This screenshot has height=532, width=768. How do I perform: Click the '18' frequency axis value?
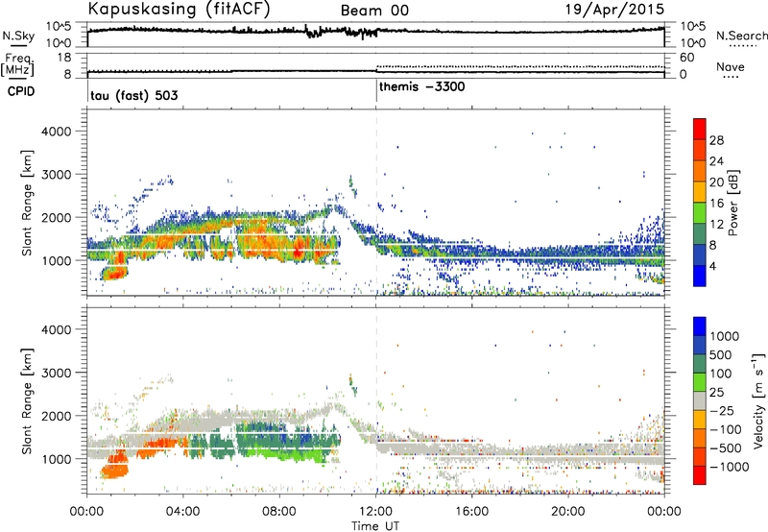click(63, 58)
